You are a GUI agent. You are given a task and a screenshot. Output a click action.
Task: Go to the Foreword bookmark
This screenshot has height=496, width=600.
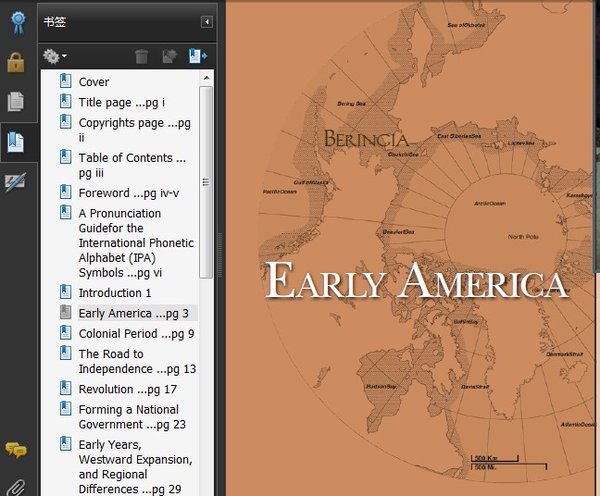point(129,193)
